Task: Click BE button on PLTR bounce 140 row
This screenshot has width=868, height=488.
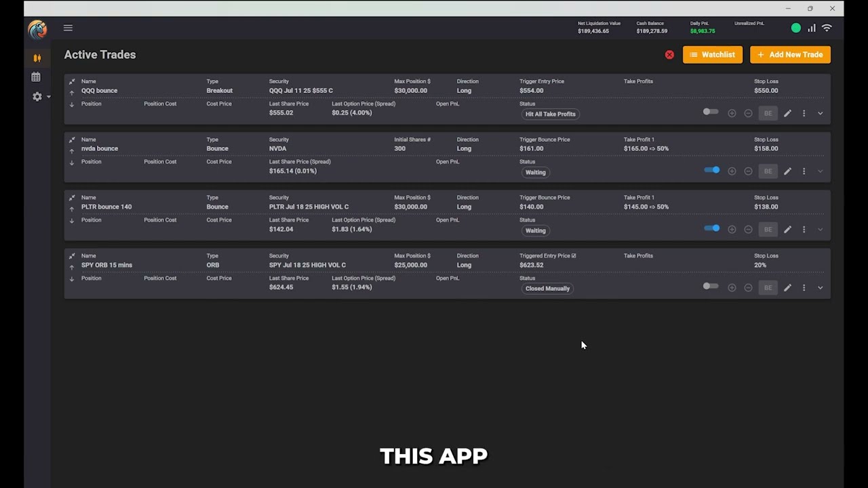Action: (x=768, y=230)
